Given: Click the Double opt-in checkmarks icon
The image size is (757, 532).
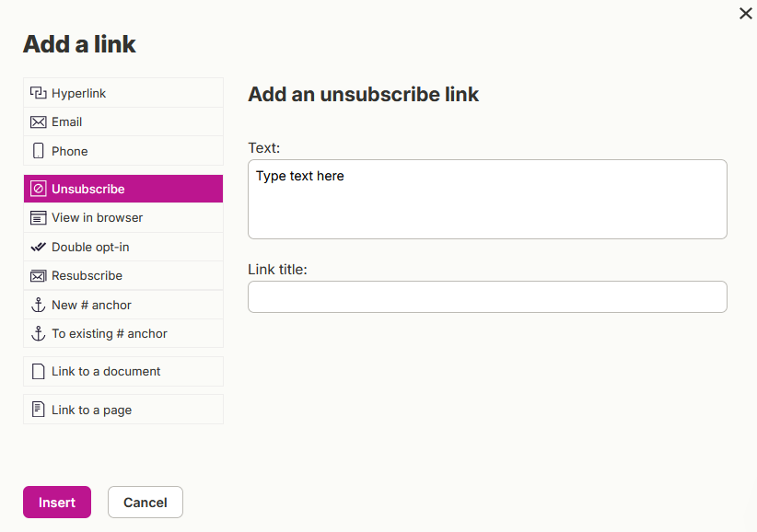Looking at the screenshot, I should tap(38, 247).
